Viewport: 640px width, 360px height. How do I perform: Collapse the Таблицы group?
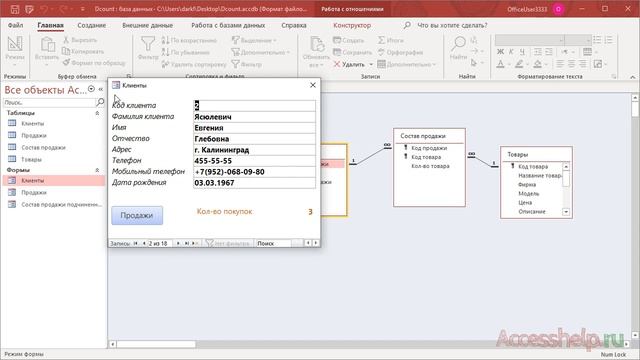tap(97, 113)
